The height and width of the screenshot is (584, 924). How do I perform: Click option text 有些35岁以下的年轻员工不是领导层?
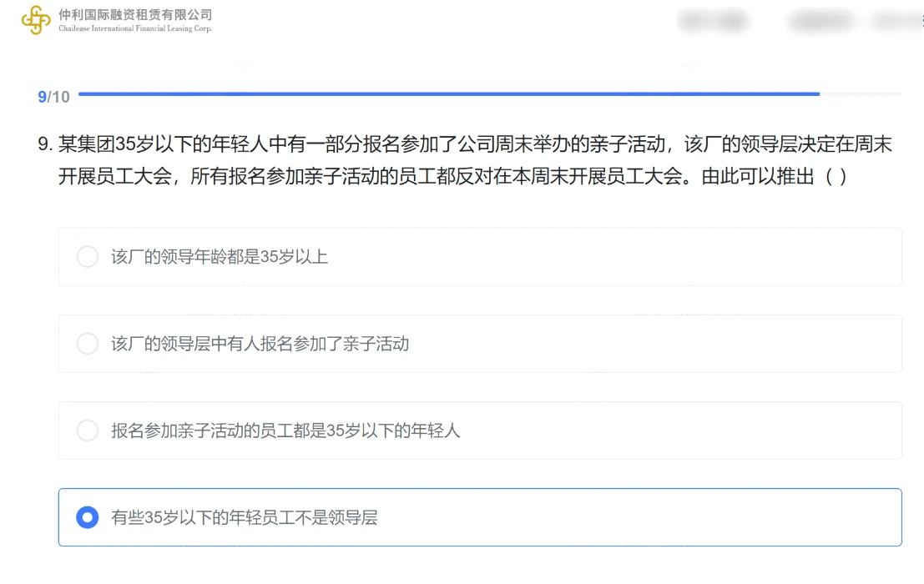pyautogui.click(x=244, y=517)
